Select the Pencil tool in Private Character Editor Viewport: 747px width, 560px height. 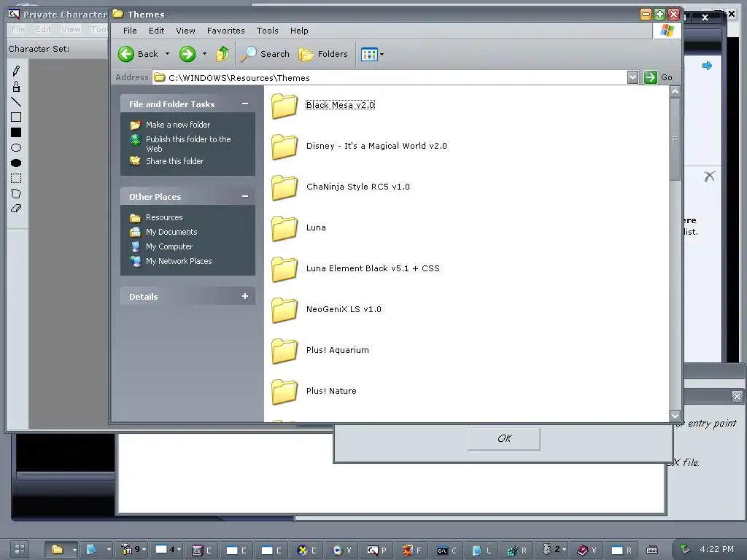coord(16,71)
